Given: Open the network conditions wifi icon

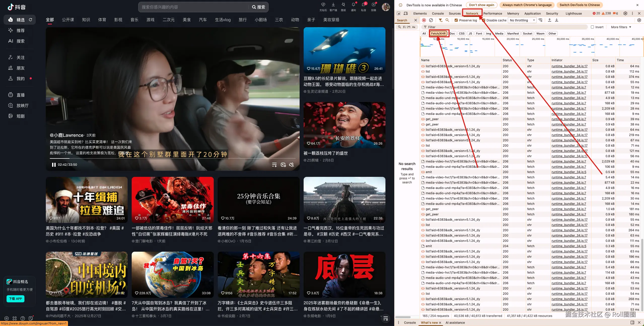Looking at the screenshot, I should (x=541, y=20).
